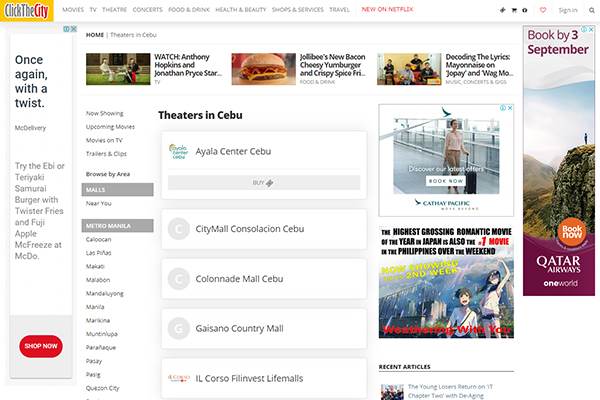Open Weathering With You movie banner
This screenshot has width=600, height=400.
[446, 282]
